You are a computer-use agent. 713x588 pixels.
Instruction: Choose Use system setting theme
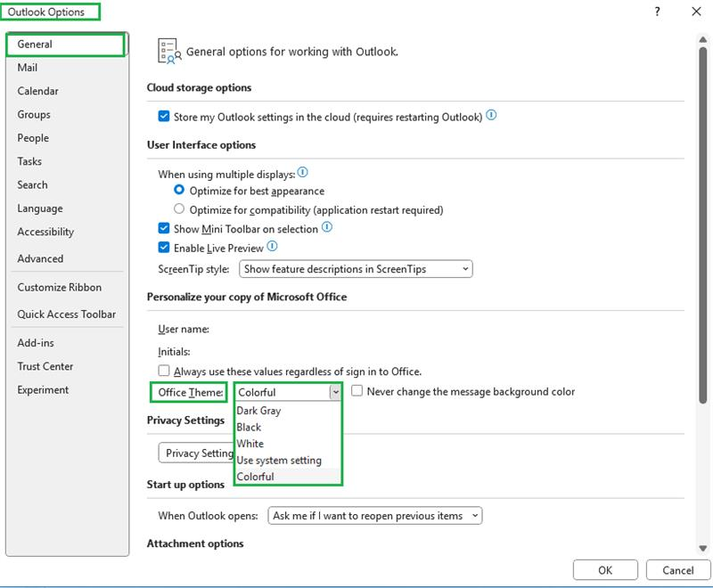[x=288, y=461]
